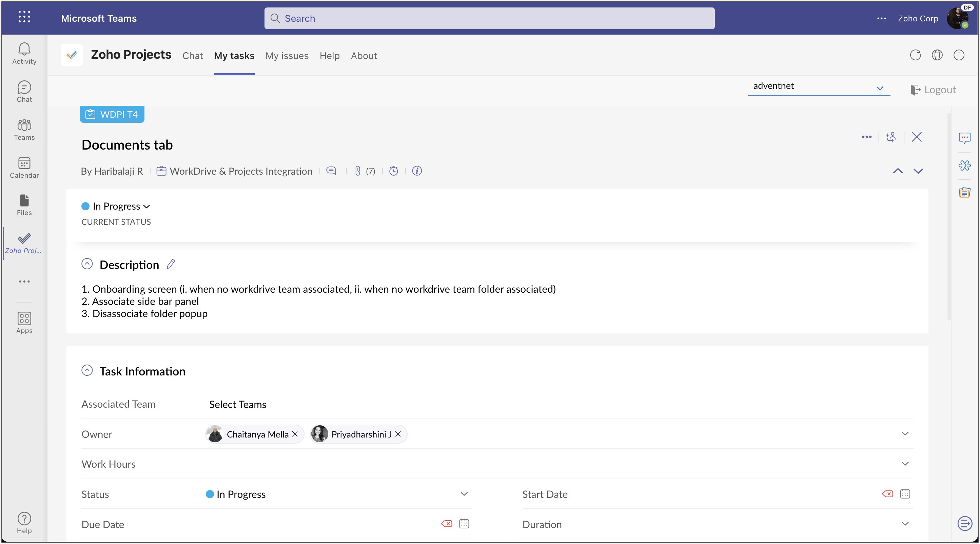Open the Calendar item in sidebar
The image size is (980, 544).
click(24, 168)
